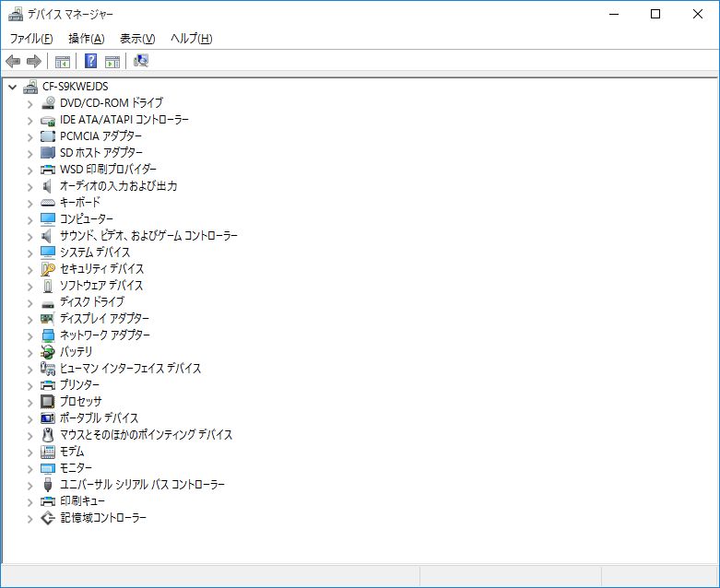Open the 表示(V) menu
This screenshot has width=720, height=588.
(137, 39)
